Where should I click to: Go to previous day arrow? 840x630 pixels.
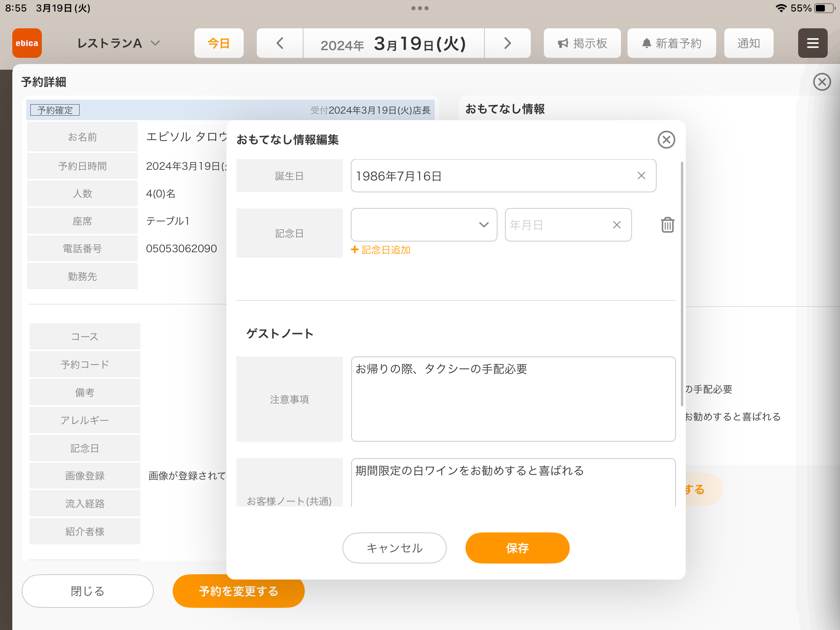[280, 43]
